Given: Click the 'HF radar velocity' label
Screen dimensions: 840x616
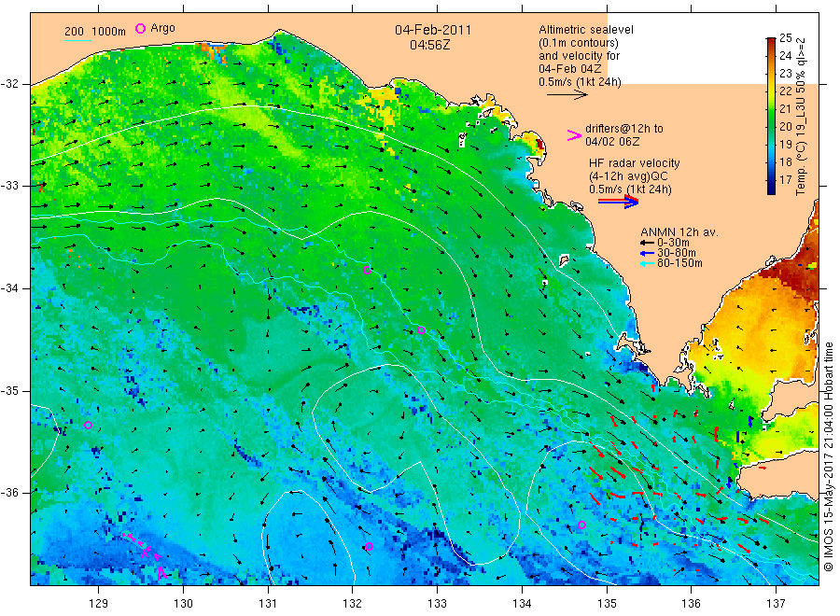Looking at the screenshot, I should (635, 162).
